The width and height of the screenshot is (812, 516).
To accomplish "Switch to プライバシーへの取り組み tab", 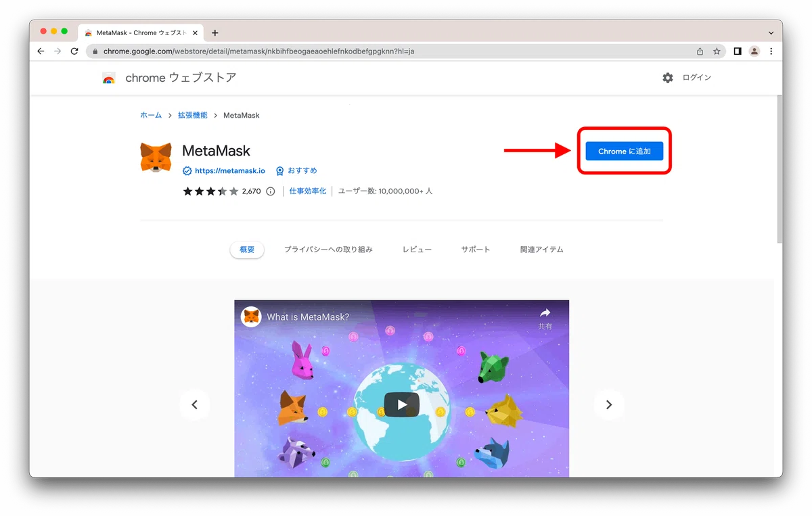I will click(328, 250).
